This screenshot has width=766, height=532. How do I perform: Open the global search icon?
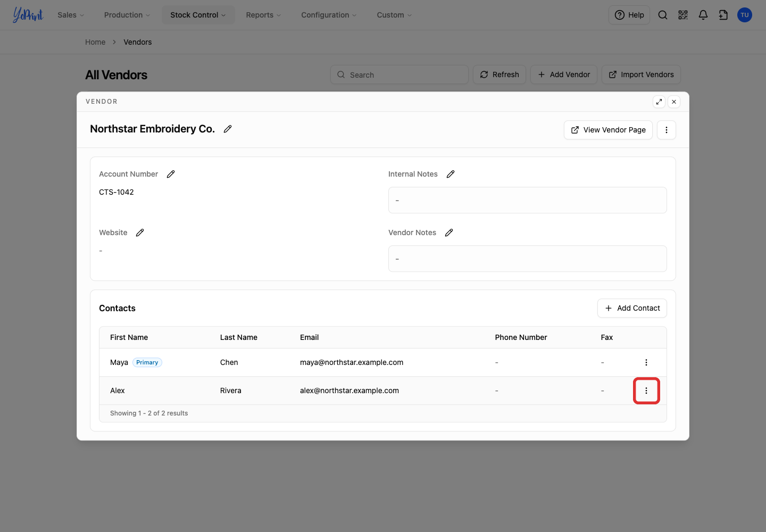(x=663, y=15)
